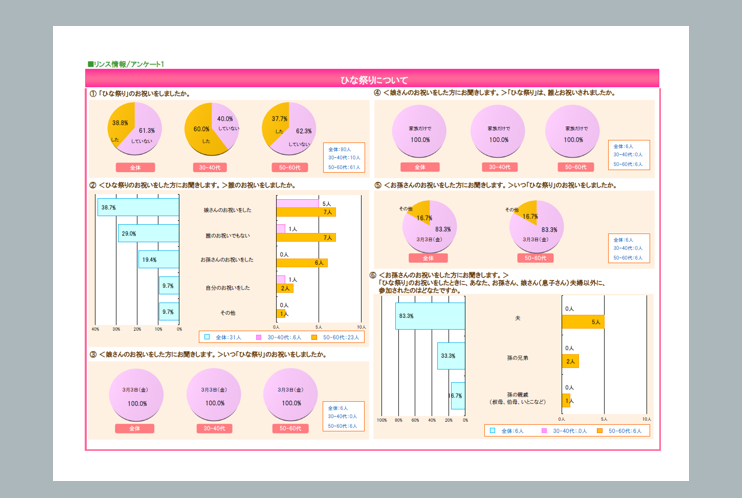The height and width of the screenshot is (498, 742).
Task: Select the 83.3% cyan bar in question ⑥
Action: click(x=430, y=316)
